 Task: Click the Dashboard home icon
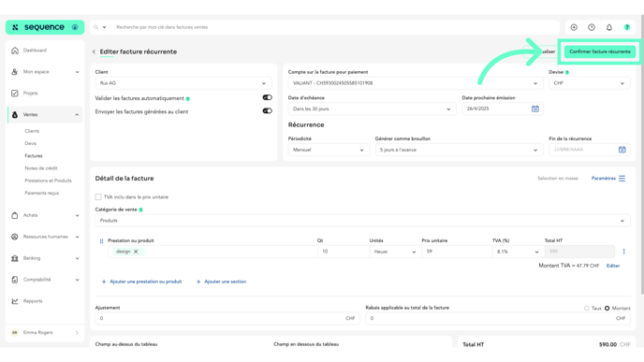point(15,51)
